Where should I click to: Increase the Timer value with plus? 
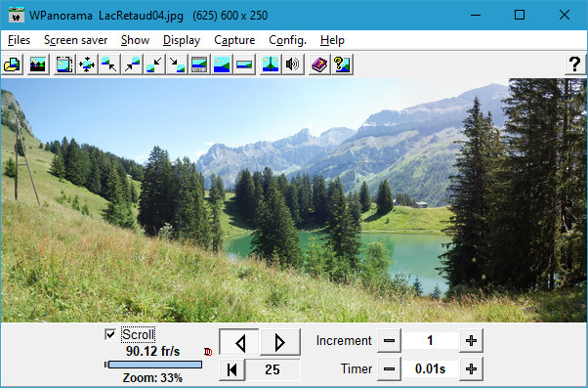pyautogui.click(x=471, y=368)
